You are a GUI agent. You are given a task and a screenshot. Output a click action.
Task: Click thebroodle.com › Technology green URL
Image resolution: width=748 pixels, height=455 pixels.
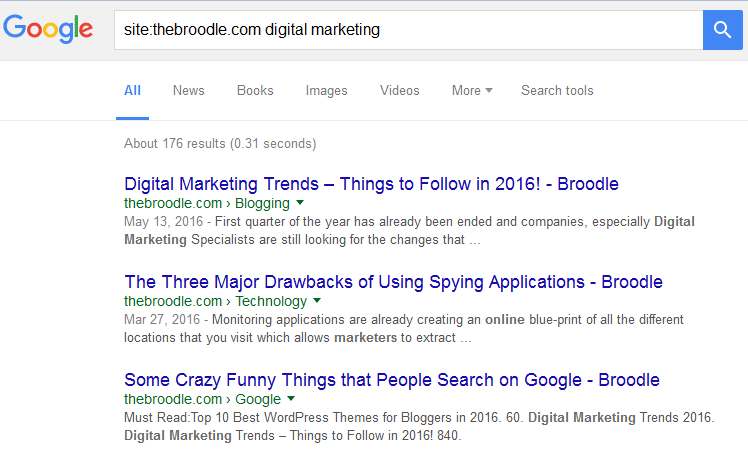pyautogui.click(x=215, y=301)
